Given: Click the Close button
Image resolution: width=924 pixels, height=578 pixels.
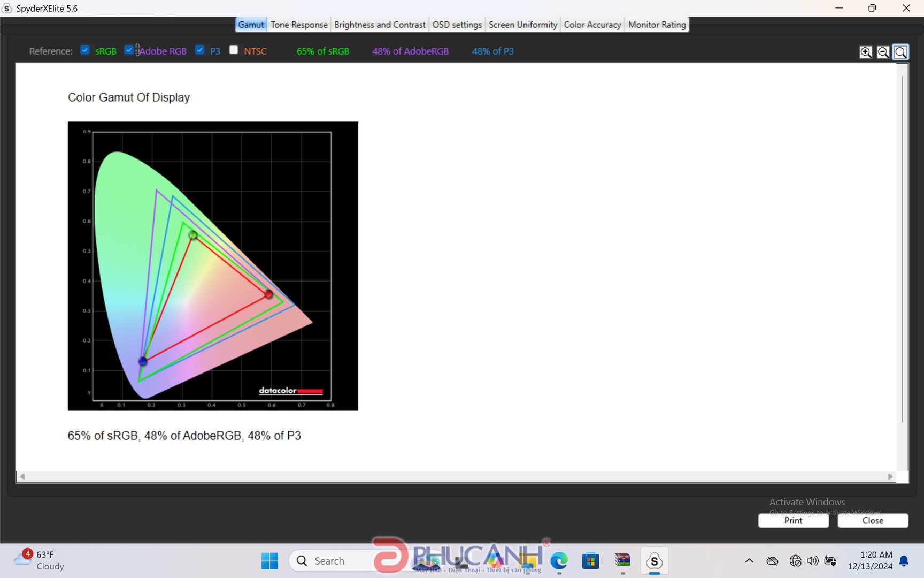Looking at the screenshot, I should point(873,521).
